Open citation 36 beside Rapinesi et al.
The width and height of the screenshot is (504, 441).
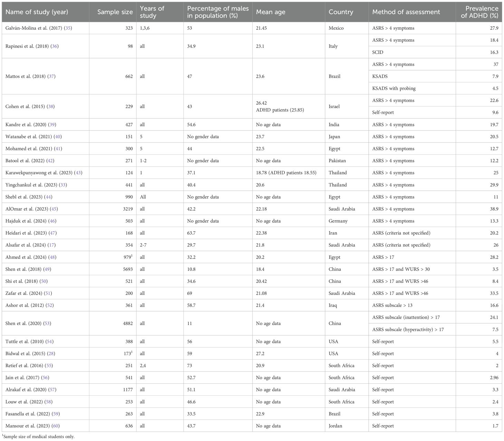point(55,46)
